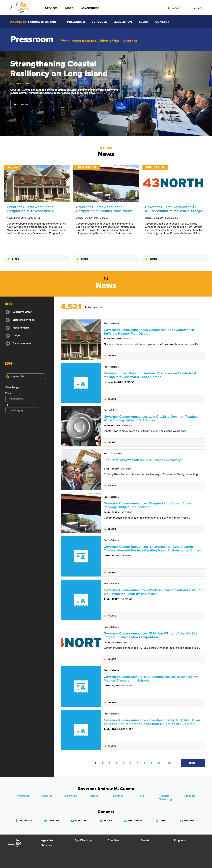Viewport: 212px width, 868px height.
Task: Click the YouTube icon in Connect section
Action: [x=72, y=820]
